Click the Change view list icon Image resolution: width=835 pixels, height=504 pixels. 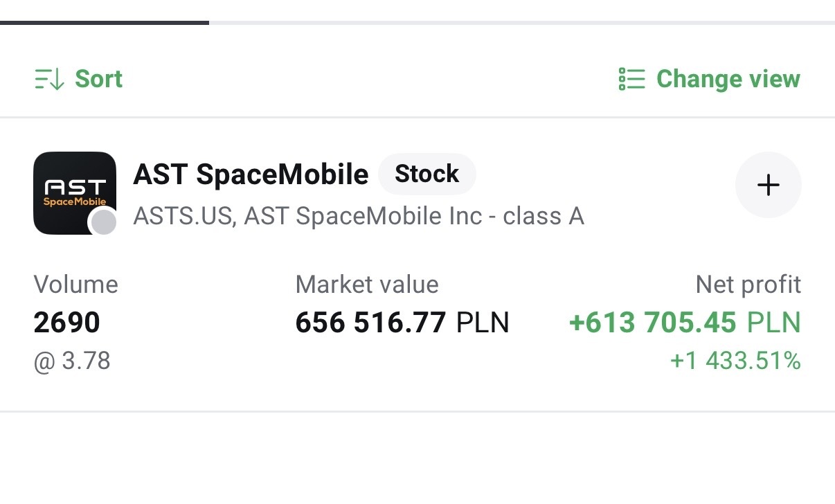(x=631, y=79)
